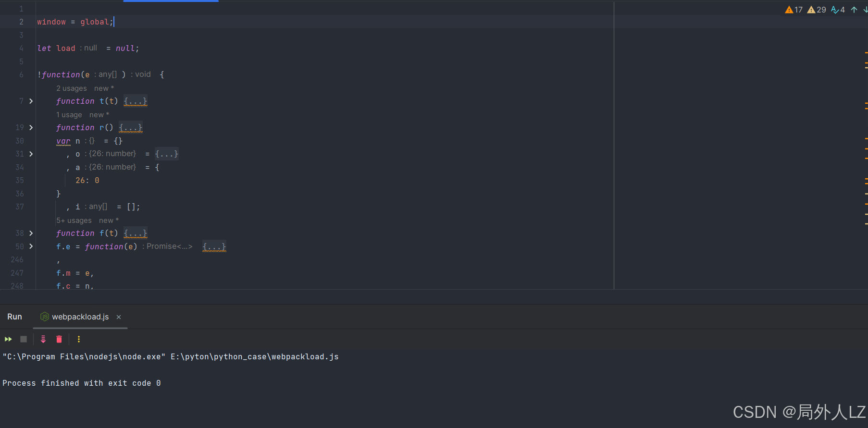The image size is (868, 428).
Task: Click node.exe command line in console
Action: 171,356
